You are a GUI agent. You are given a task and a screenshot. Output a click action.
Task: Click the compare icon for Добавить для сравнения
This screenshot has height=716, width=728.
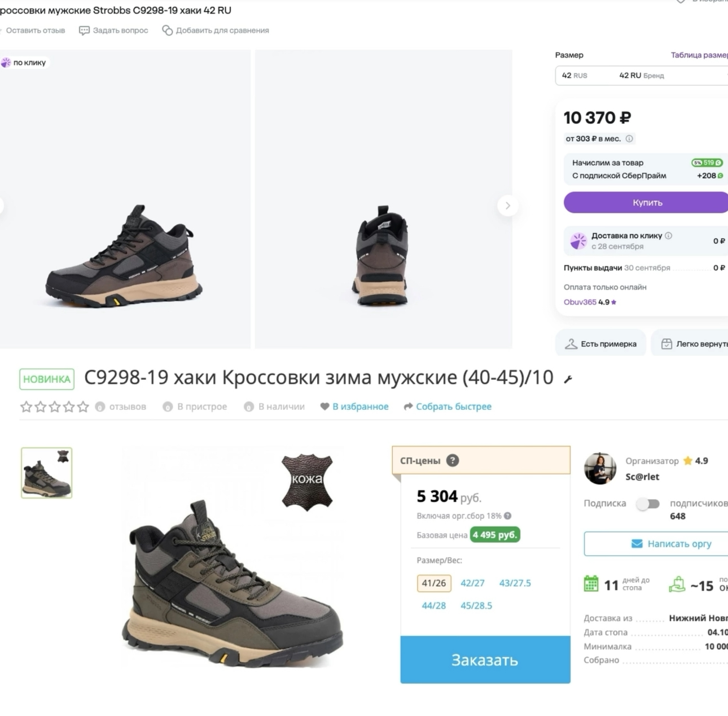click(167, 30)
